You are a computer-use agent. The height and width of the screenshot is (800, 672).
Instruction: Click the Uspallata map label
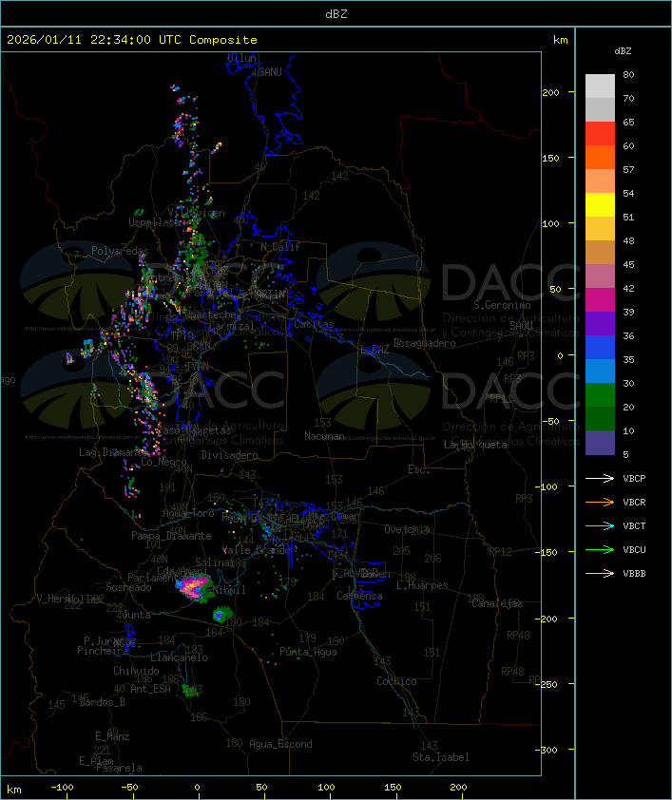(x=154, y=222)
